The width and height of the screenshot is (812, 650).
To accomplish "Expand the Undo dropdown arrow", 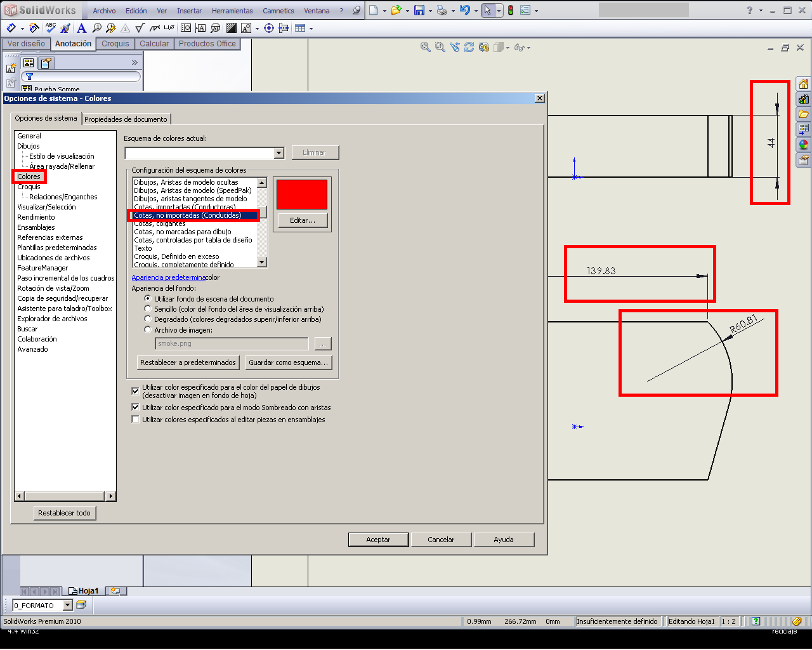I will (x=476, y=11).
